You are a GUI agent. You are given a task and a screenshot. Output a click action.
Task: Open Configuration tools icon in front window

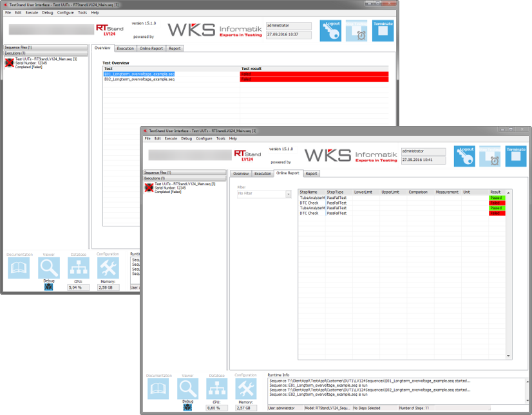[246, 389]
